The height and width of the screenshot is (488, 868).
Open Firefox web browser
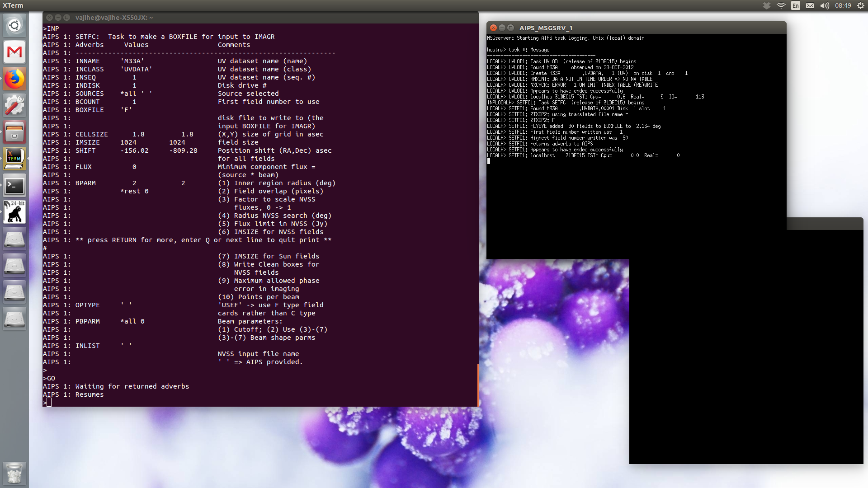pyautogui.click(x=14, y=79)
